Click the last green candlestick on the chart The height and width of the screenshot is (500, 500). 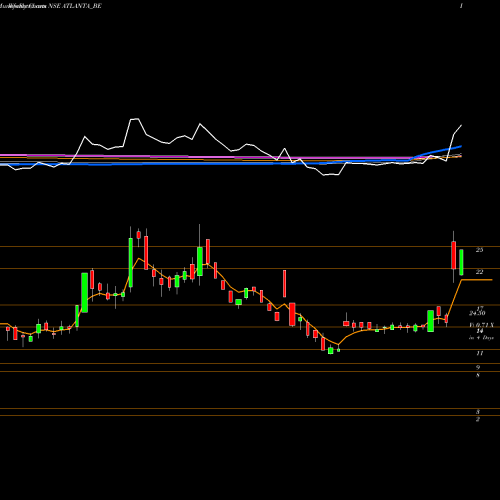click(x=461, y=262)
